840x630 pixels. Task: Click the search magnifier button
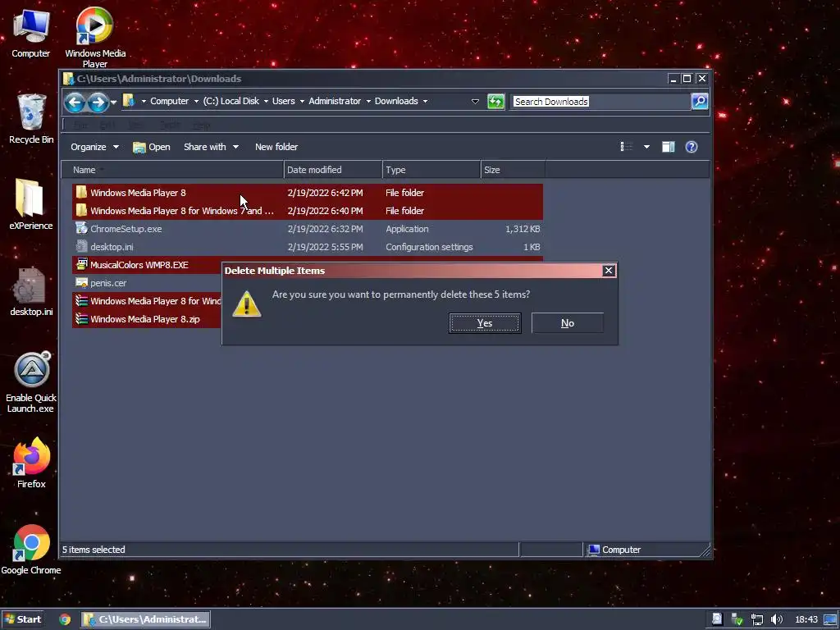(x=700, y=101)
